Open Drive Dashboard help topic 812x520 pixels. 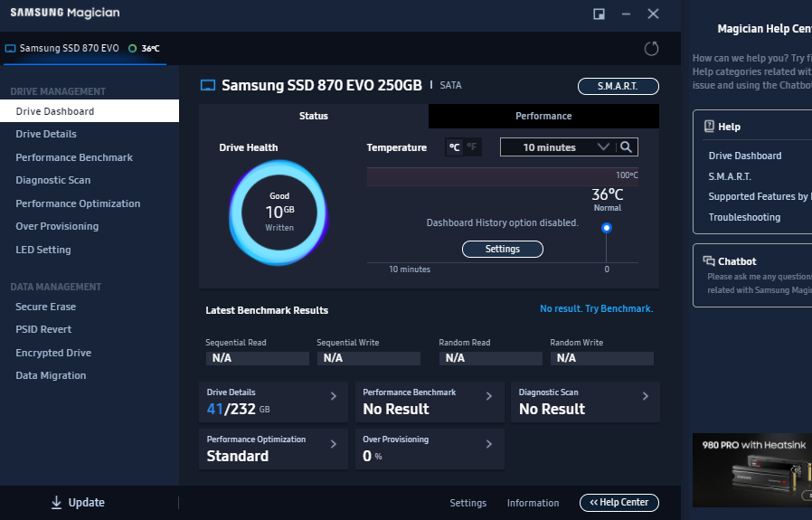click(745, 156)
